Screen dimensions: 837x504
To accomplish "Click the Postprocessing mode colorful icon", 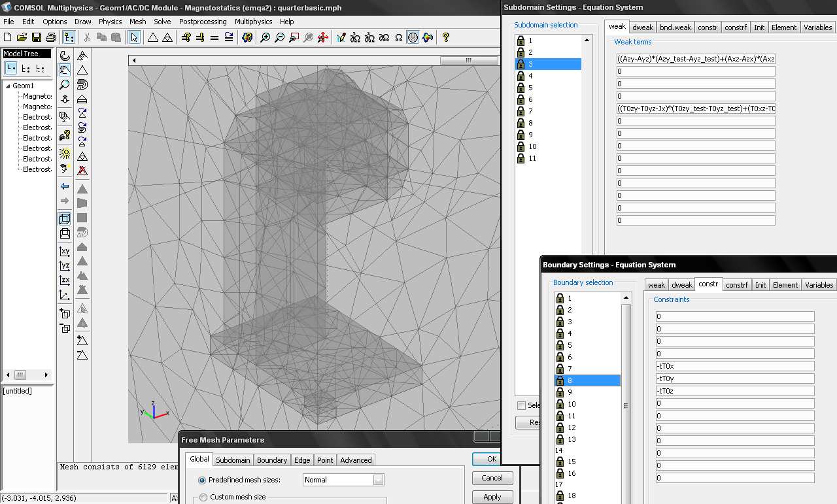I will coord(428,38).
